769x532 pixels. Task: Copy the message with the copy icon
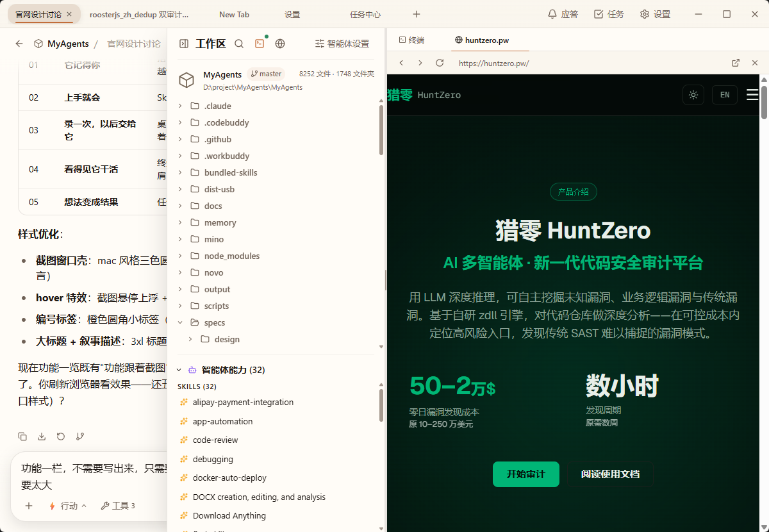(22, 436)
